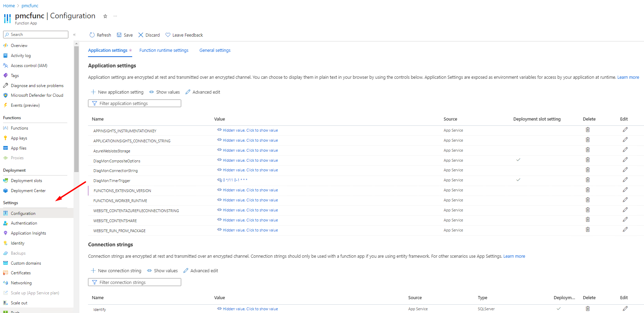Viewport: 644px width, 313px height.
Task: Follow Learn more link for connection strings
Action: [x=514, y=256]
